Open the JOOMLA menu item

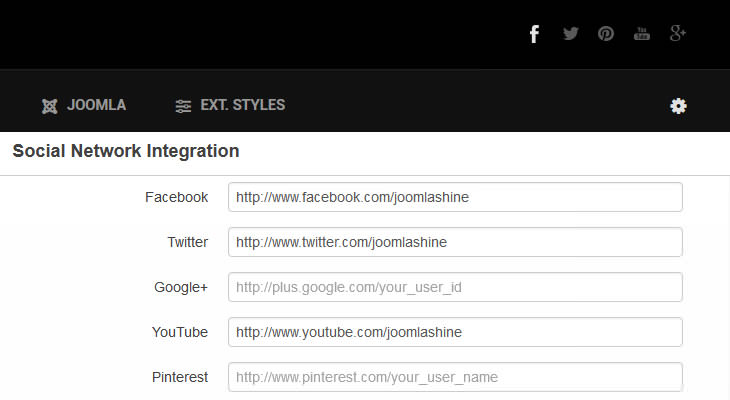pos(84,105)
